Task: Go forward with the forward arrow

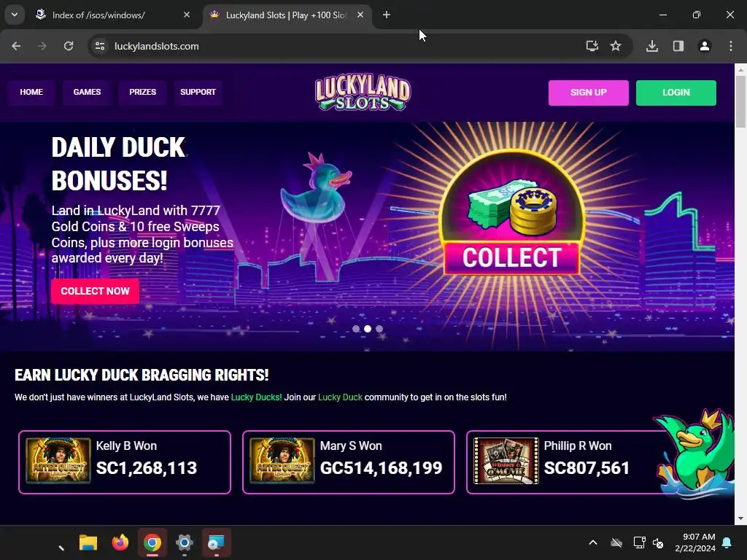Action: (42, 46)
